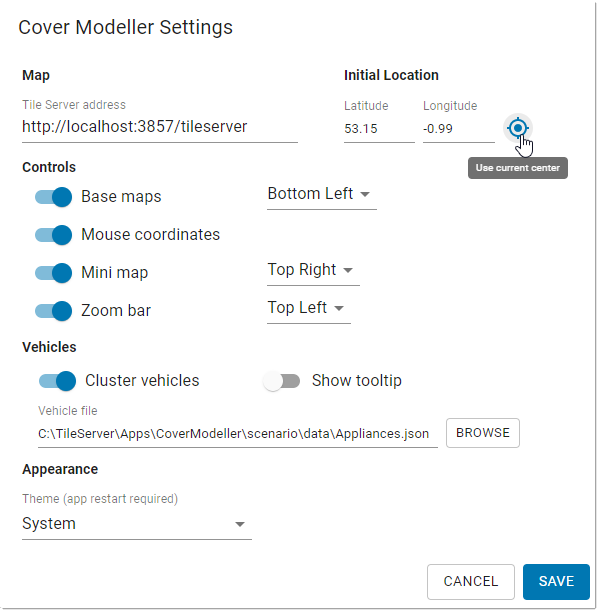This screenshot has height=612, width=599.
Task: Focus the Latitude input field
Action: 379,129
